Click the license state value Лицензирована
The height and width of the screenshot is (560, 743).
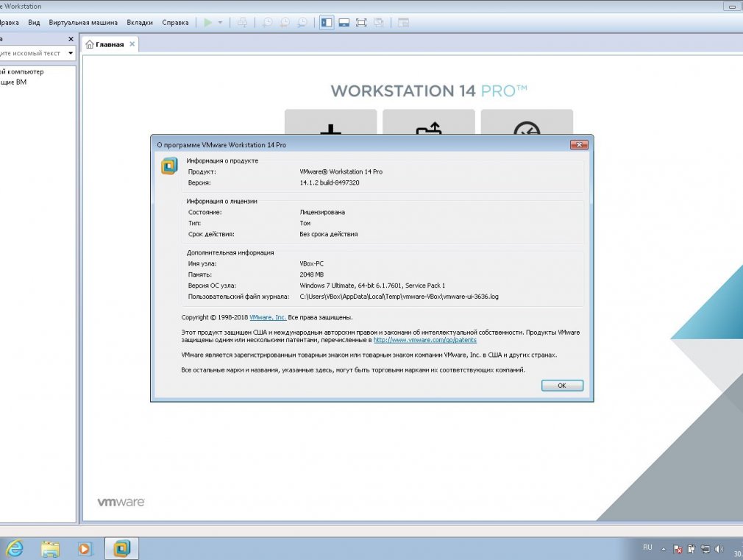point(322,212)
